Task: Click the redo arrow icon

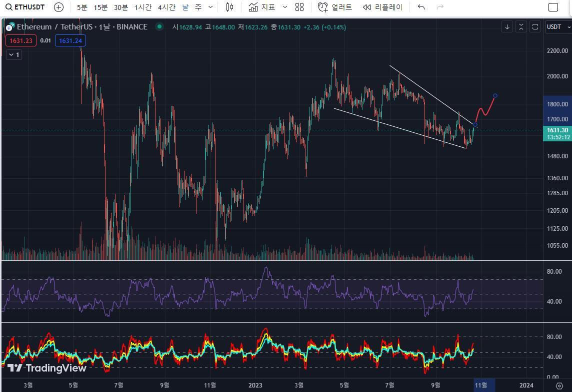Action: point(439,7)
